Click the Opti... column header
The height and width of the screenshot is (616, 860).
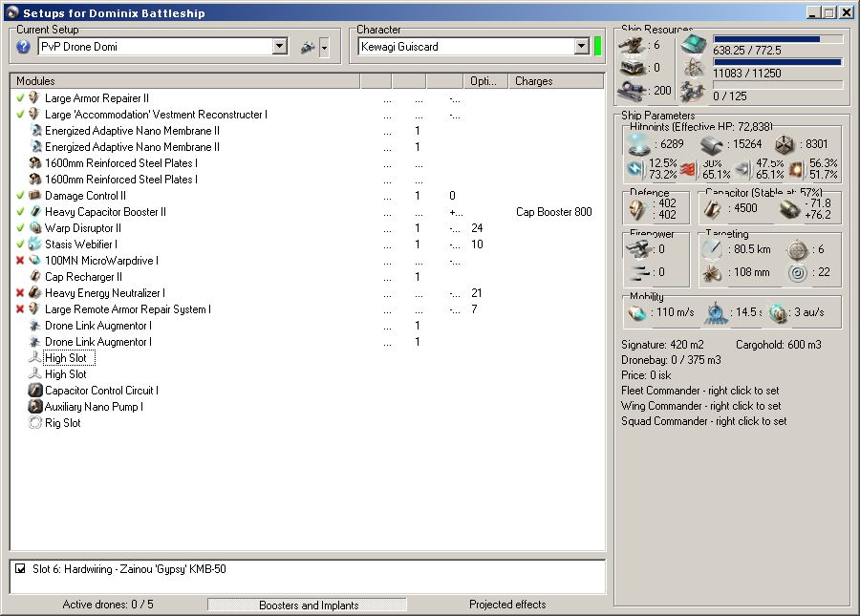(x=485, y=81)
